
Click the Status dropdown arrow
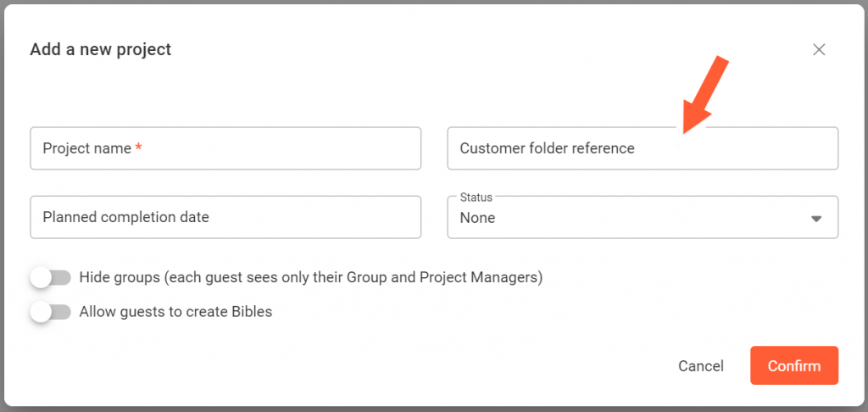(x=816, y=218)
